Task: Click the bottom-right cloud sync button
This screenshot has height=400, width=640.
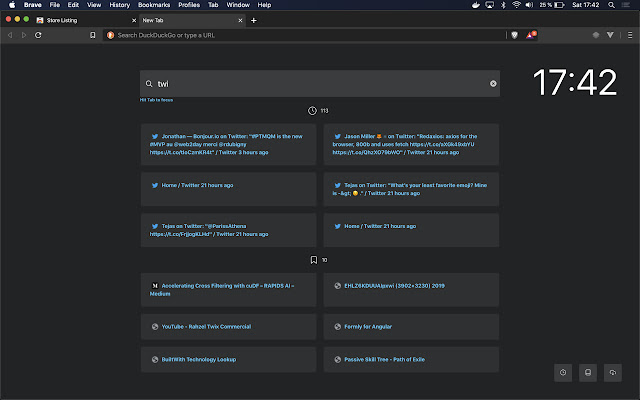Action: (x=611, y=372)
